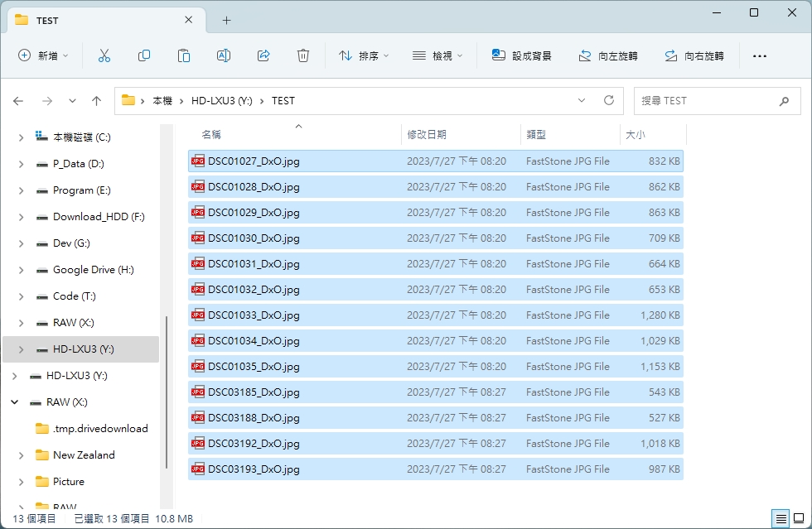The height and width of the screenshot is (529, 812).
Task: Click 向左旋轉 rotate left button
Action: click(607, 55)
